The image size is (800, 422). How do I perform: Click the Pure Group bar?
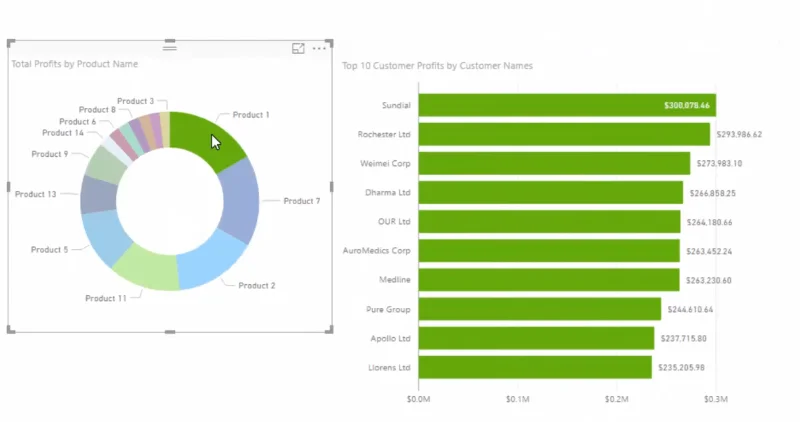[540, 309]
